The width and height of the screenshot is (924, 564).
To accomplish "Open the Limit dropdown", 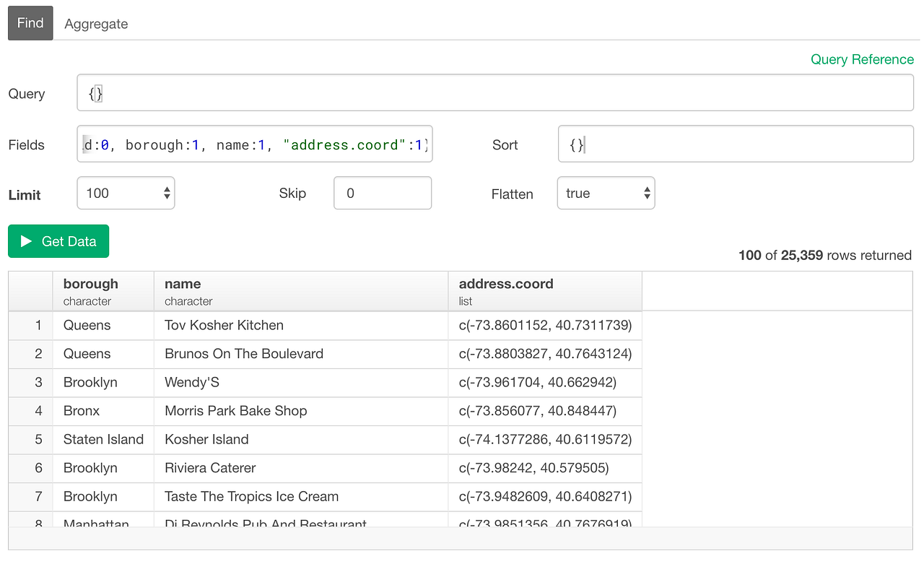I will point(125,193).
